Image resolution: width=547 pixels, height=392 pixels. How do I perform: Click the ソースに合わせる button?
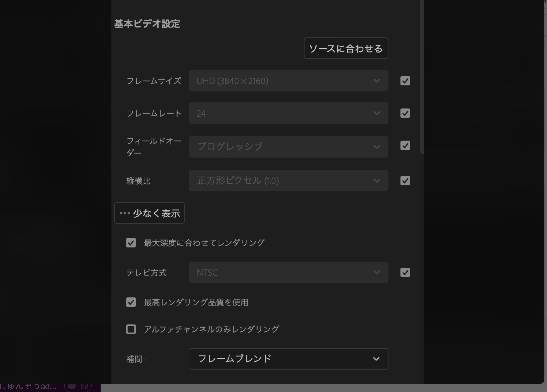tap(346, 48)
